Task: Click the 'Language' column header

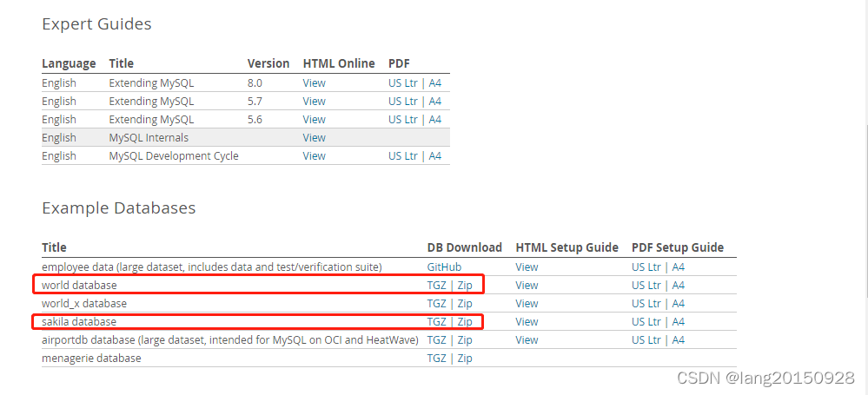Action: pos(69,64)
